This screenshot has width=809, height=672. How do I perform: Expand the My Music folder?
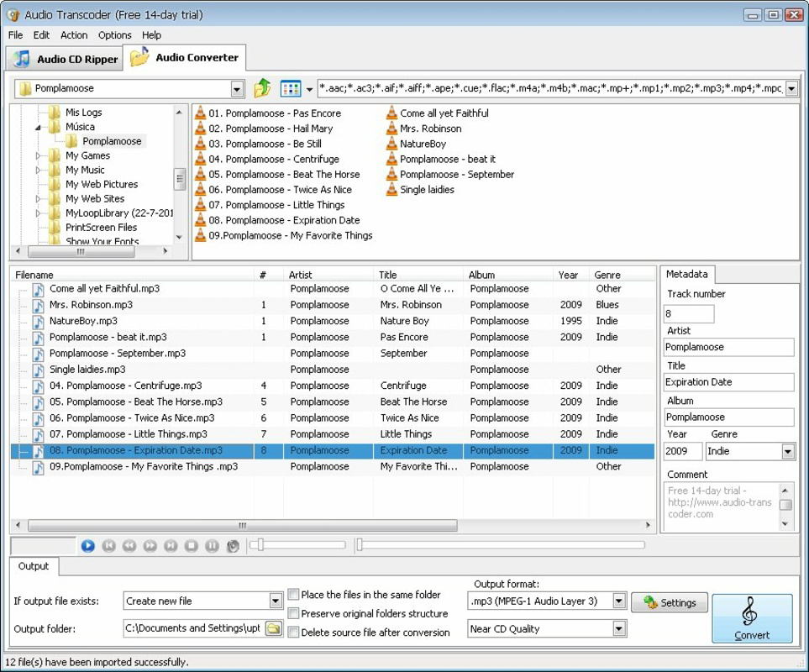38,171
